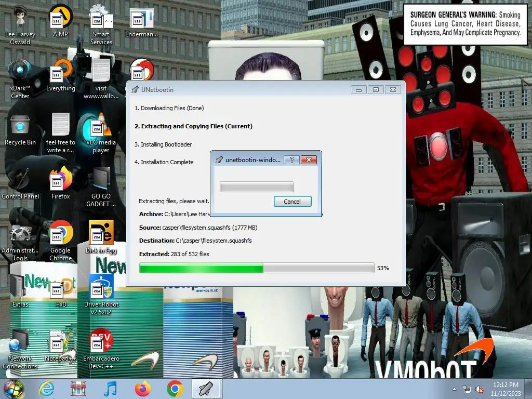532x399 pixels.
Task: Maximize the UNetbootin window
Action: pos(376,90)
